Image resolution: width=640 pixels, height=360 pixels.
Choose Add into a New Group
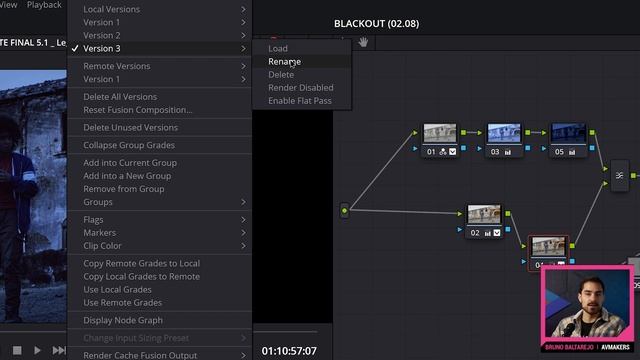[x=160, y=176]
